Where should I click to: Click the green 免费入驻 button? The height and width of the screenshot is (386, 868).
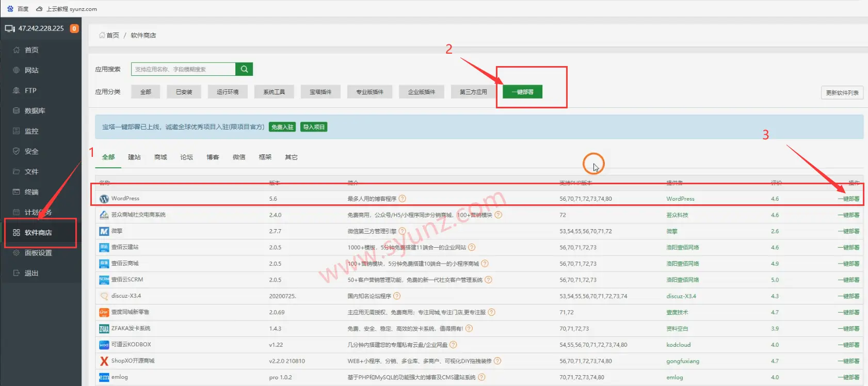click(x=282, y=127)
